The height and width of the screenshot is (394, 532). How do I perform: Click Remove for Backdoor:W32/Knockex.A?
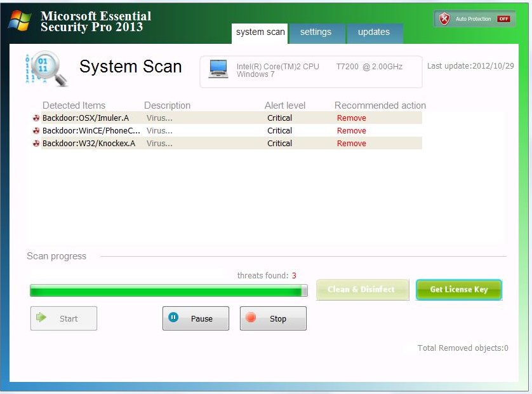coord(352,144)
